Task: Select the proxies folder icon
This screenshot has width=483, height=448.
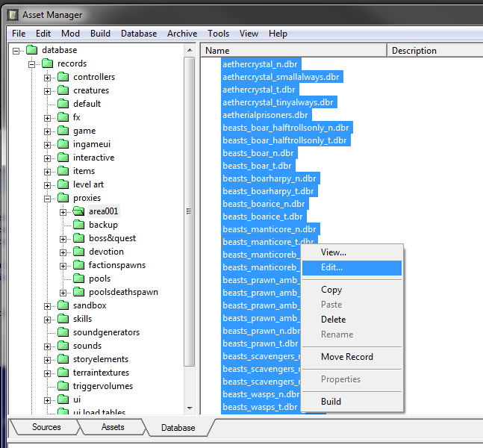Action: tap(63, 198)
